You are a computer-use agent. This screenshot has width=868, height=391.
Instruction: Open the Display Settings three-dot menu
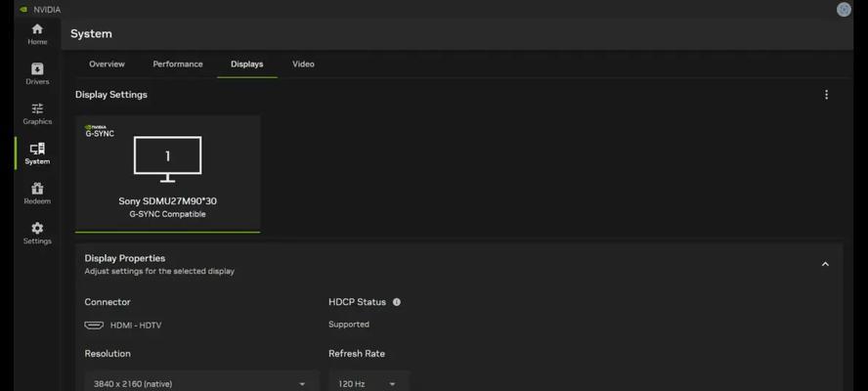pos(826,95)
